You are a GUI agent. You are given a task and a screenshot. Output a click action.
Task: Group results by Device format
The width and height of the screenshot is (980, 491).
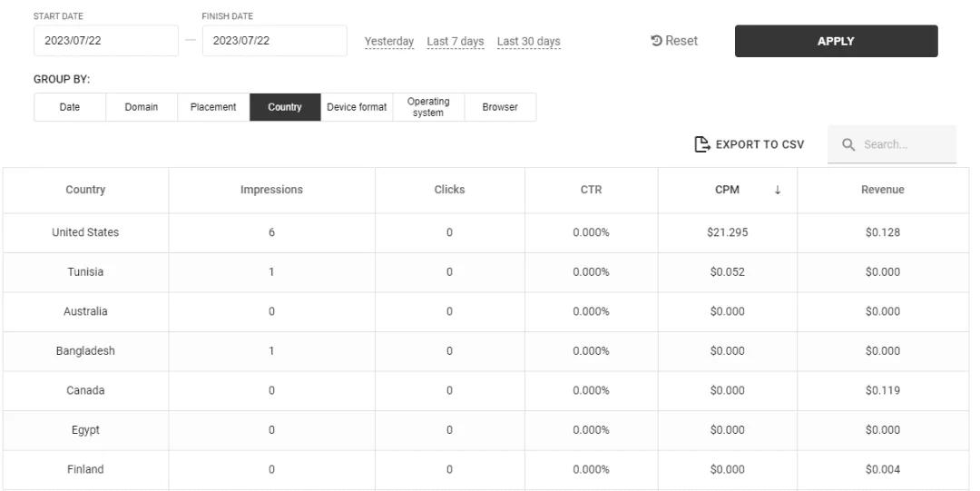pos(357,107)
